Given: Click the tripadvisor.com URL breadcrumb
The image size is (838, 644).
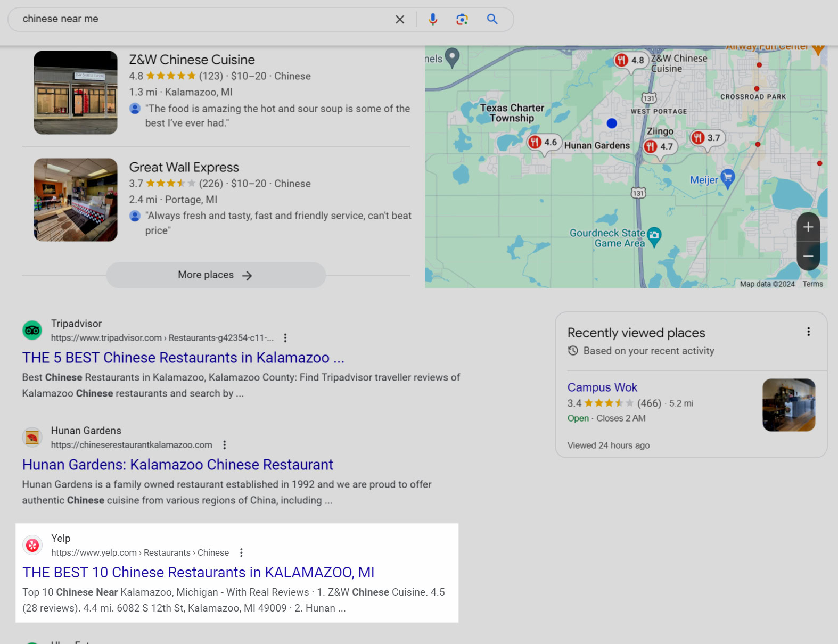Looking at the screenshot, I should click(x=162, y=338).
